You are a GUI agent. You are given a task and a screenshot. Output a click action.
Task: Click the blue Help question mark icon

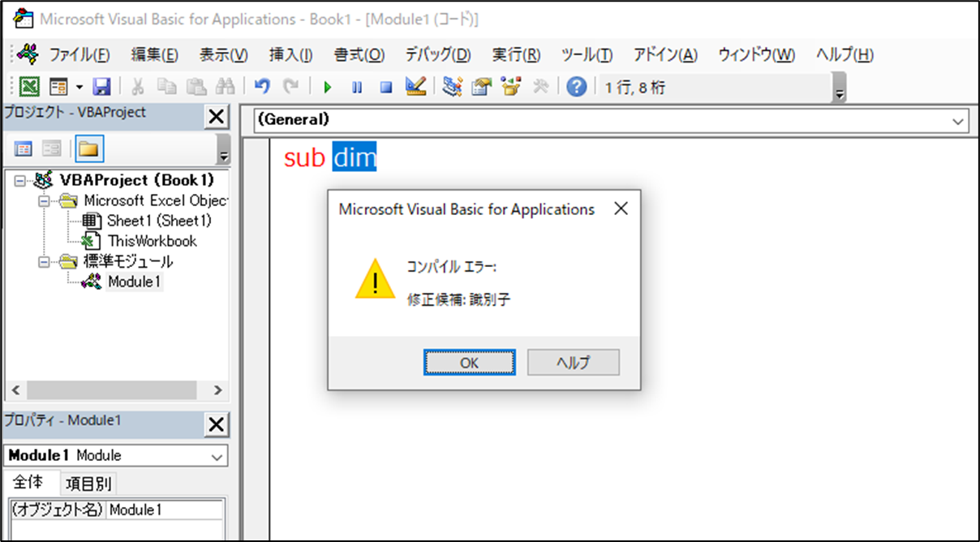click(x=576, y=87)
